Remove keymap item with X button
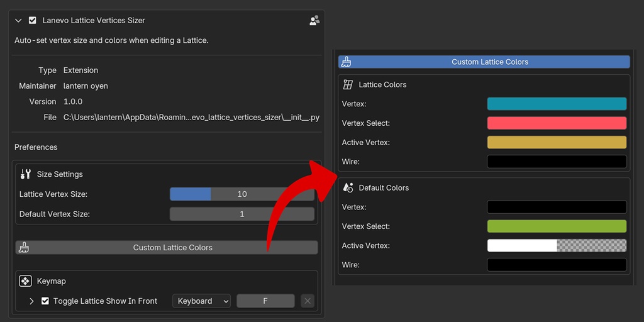The width and height of the screenshot is (644, 322). [307, 301]
